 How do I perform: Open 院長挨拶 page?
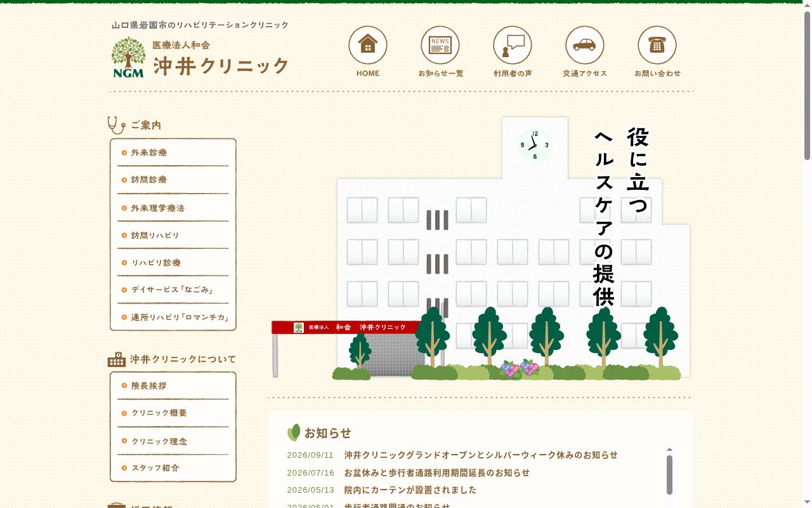(x=173, y=386)
